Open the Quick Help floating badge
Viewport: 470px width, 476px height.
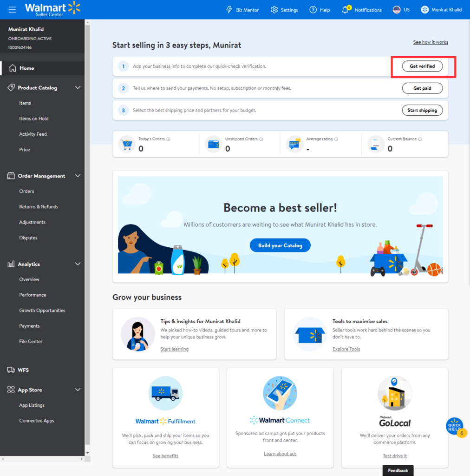tap(454, 426)
